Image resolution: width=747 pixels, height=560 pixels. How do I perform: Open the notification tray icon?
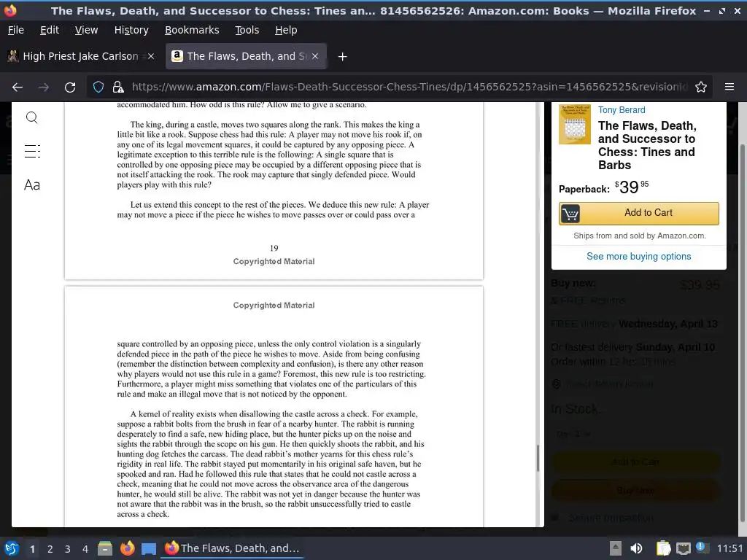702,548
